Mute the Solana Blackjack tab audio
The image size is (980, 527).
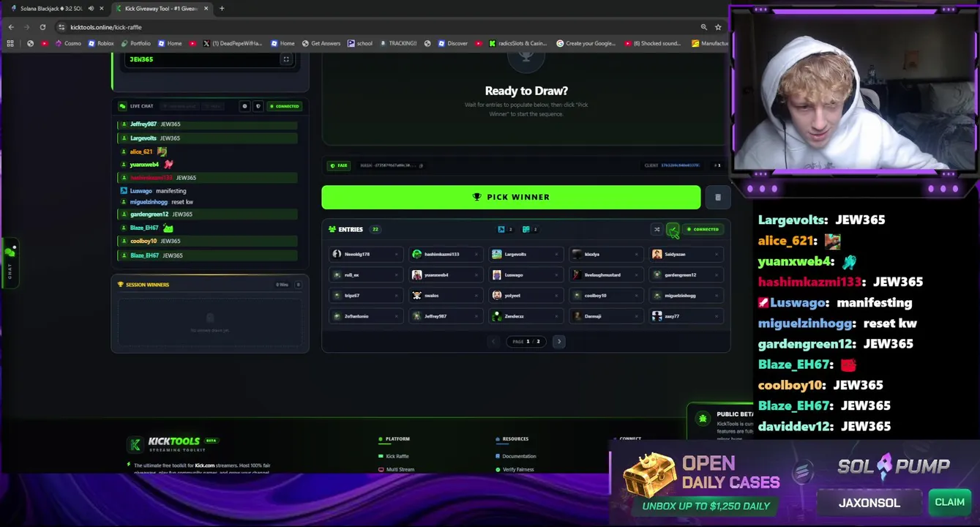91,9
